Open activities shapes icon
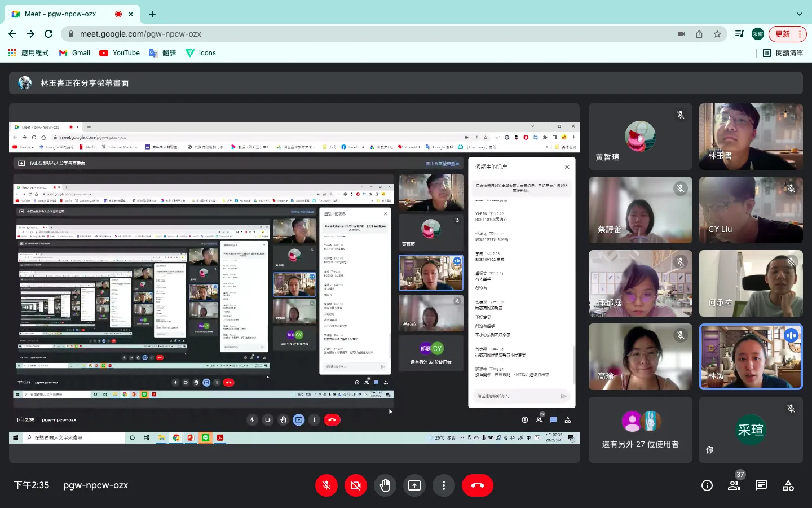This screenshot has height=508, width=812. click(x=788, y=485)
